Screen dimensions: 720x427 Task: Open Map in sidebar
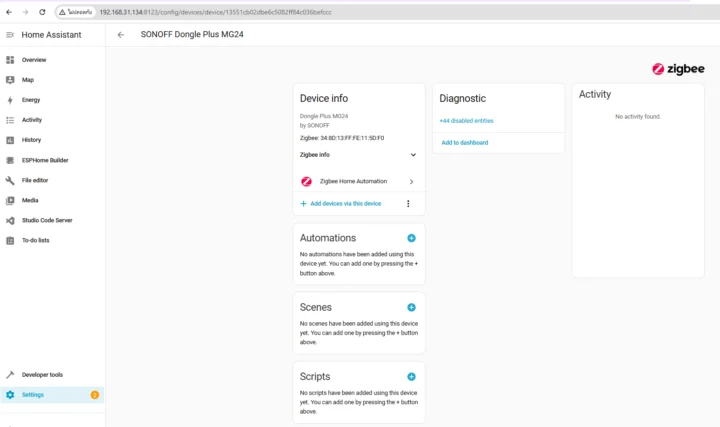[52, 80]
